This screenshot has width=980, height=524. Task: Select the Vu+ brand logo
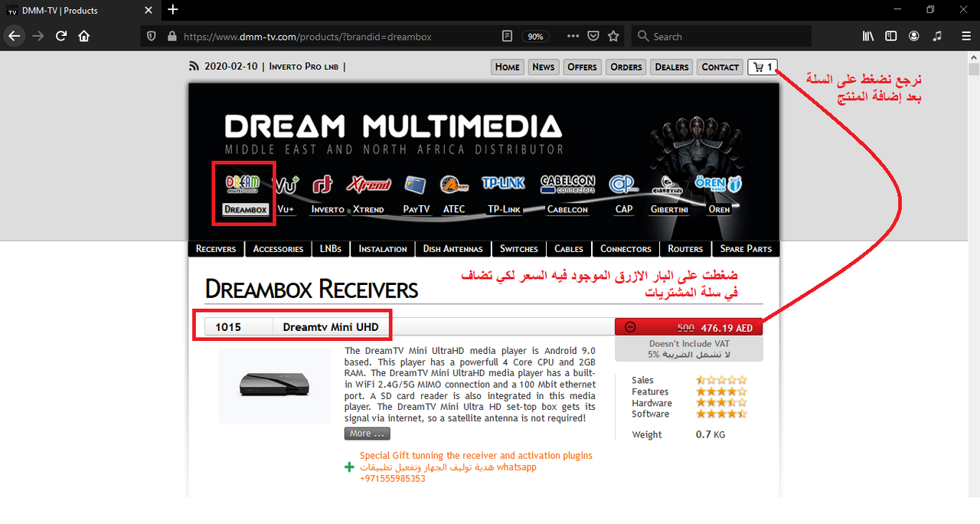click(287, 185)
